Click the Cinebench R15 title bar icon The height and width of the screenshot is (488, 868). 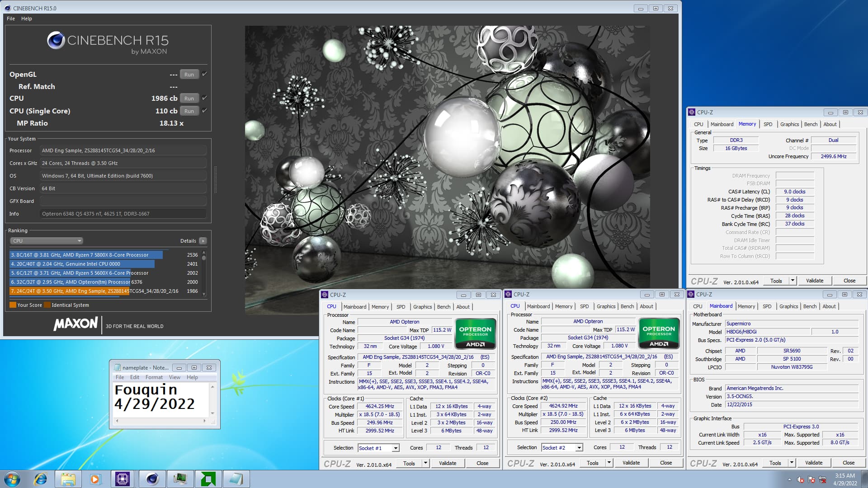(8, 8)
